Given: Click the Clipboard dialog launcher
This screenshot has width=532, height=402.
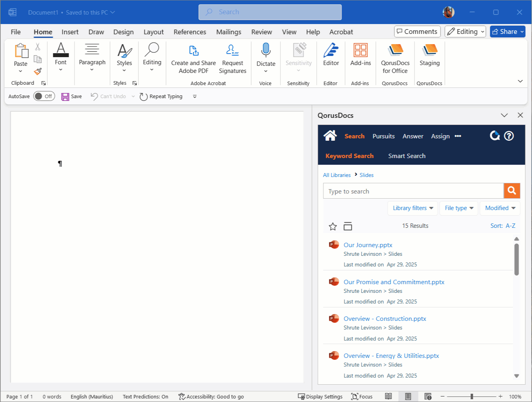Looking at the screenshot, I should pyautogui.click(x=43, y=83).
